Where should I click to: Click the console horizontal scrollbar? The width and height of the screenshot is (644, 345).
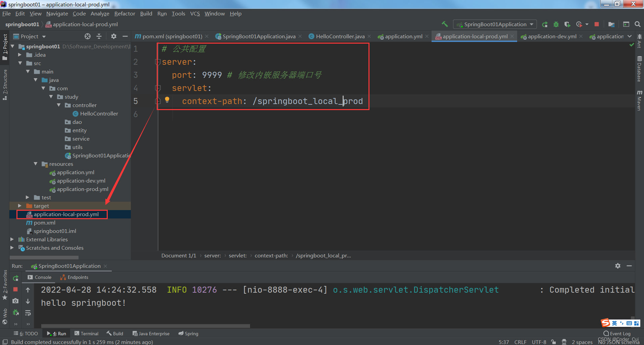tap(146, 326)
